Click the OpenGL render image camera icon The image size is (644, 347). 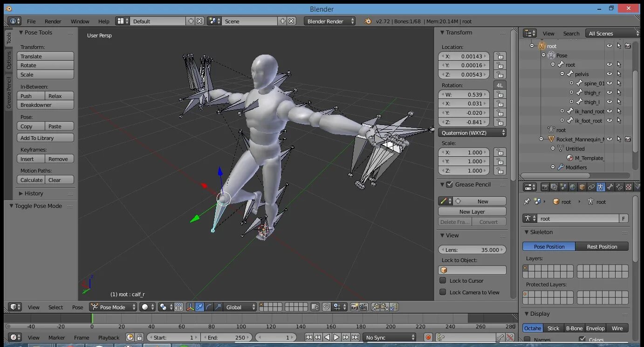[x=354, y=307]
